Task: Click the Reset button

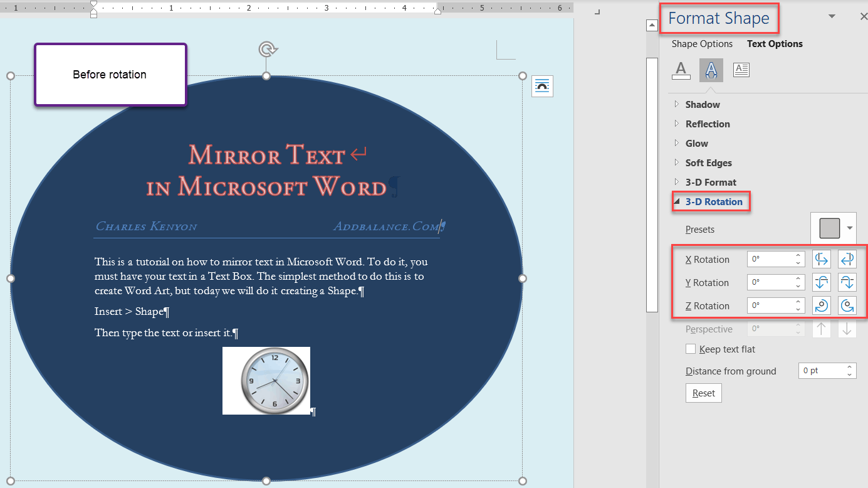Action: tap(704, 393)
